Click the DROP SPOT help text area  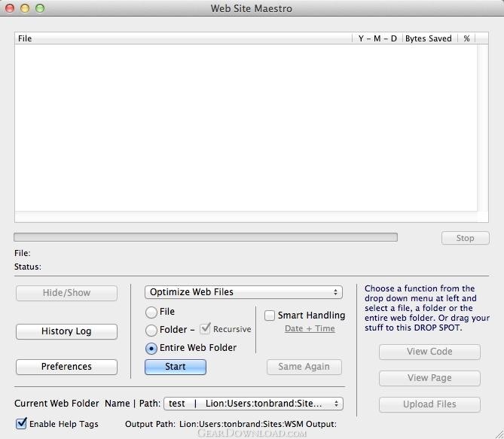pos(427,308)
